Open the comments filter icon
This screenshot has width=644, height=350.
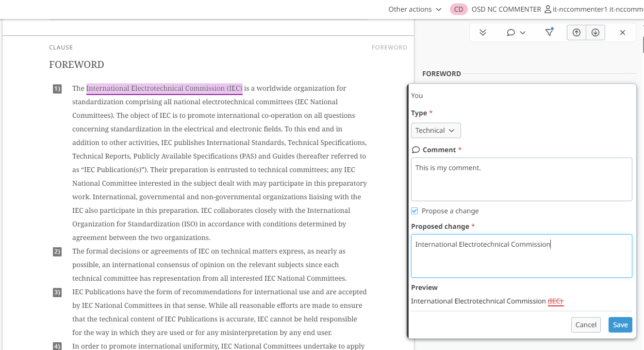[549, 32]
